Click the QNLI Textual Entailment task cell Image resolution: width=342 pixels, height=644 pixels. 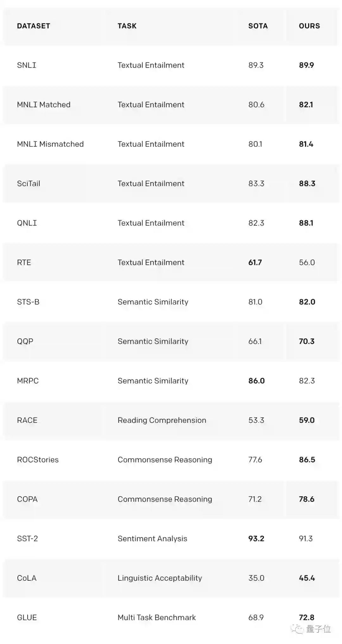(x=151, y=223)
